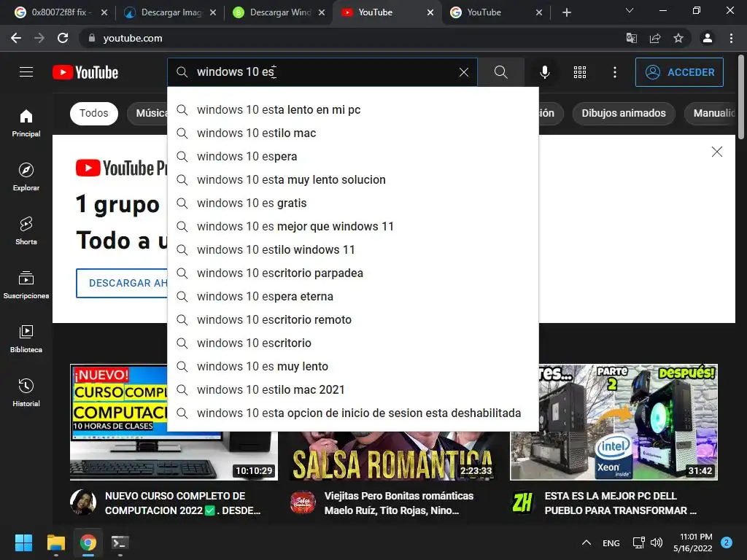Choose suggestion 'windows 10 espera'

click(353, 156)
